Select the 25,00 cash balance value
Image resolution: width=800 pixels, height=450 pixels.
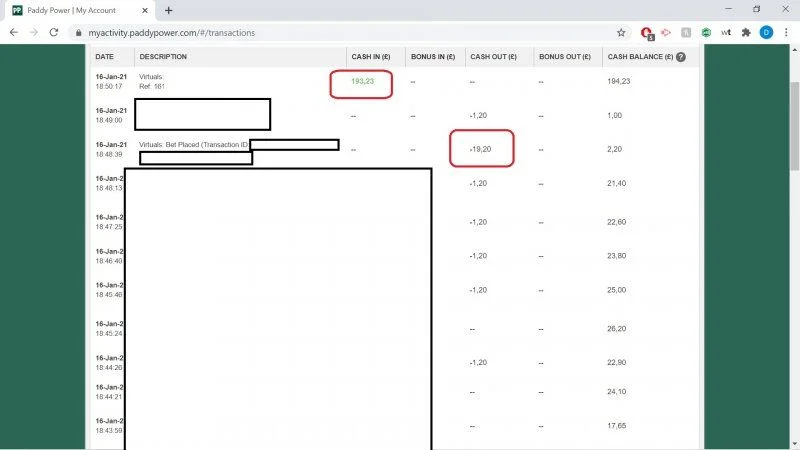[616, 290]
